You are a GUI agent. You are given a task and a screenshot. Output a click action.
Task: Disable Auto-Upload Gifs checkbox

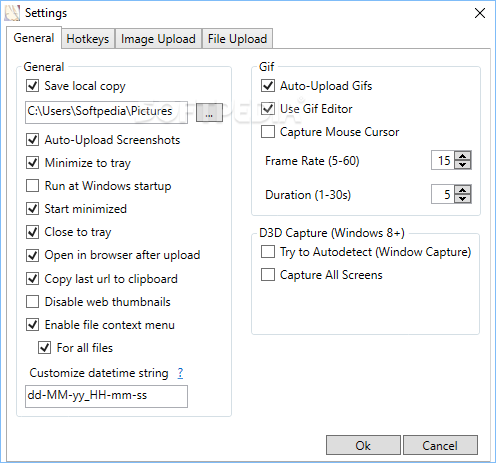(268, 86)
